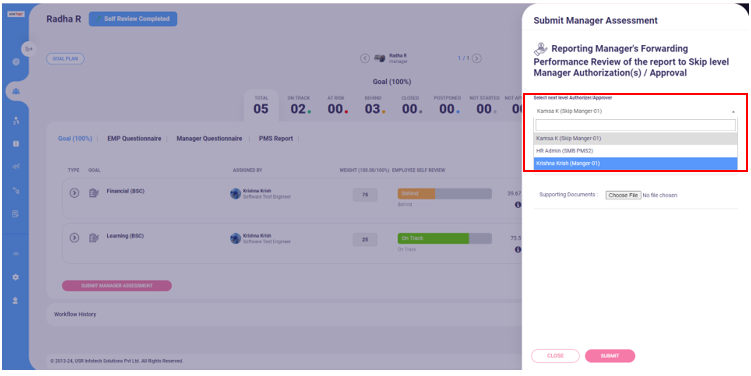751x376 pixels.
Task: Open the PMS Report tab
Action: tap(276, 138)
